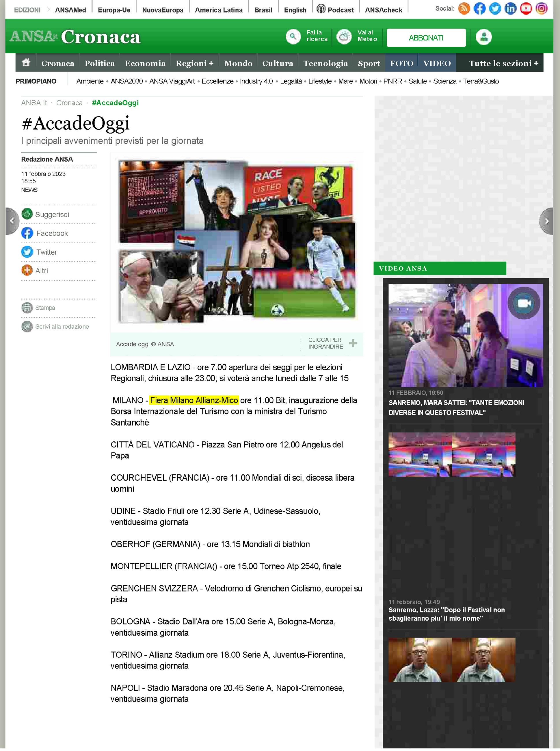
Task: Open the Politica menu item
Action: [x=99, y=63]
